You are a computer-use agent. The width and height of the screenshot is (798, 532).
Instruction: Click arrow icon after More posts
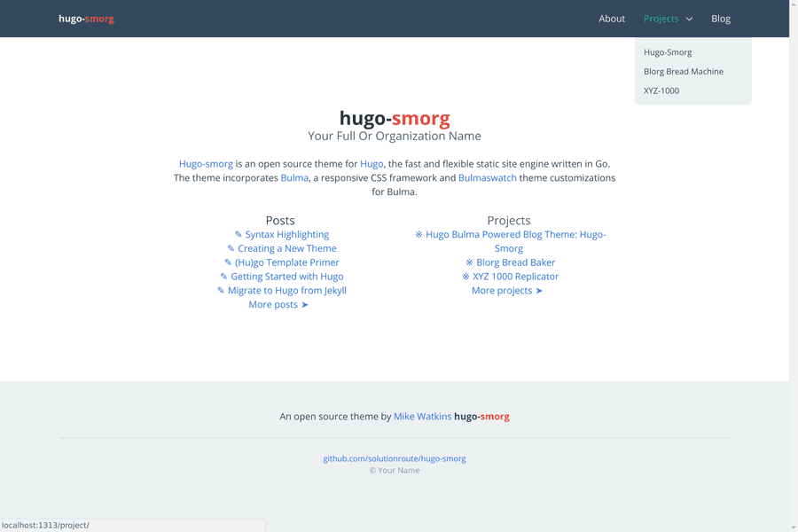pyautogui.click(x=305, y=304)
